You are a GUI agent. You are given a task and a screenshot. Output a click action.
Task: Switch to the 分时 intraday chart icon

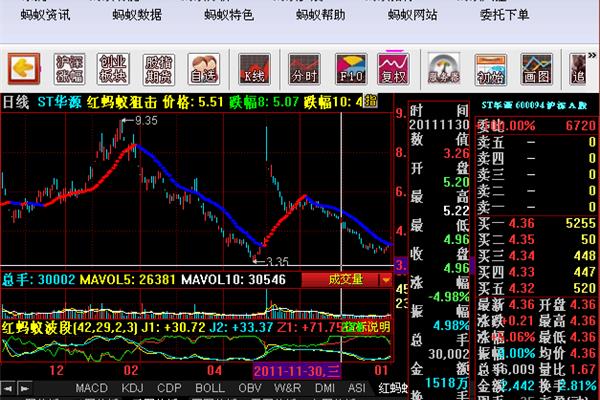tap(305, 69)
